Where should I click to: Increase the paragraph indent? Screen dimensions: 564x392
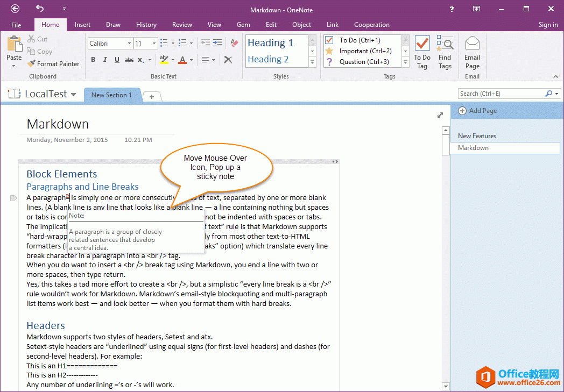click(217, 43)
